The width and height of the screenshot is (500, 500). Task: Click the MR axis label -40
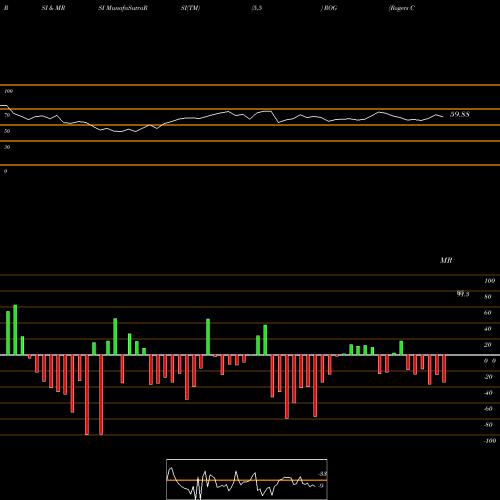488,393
